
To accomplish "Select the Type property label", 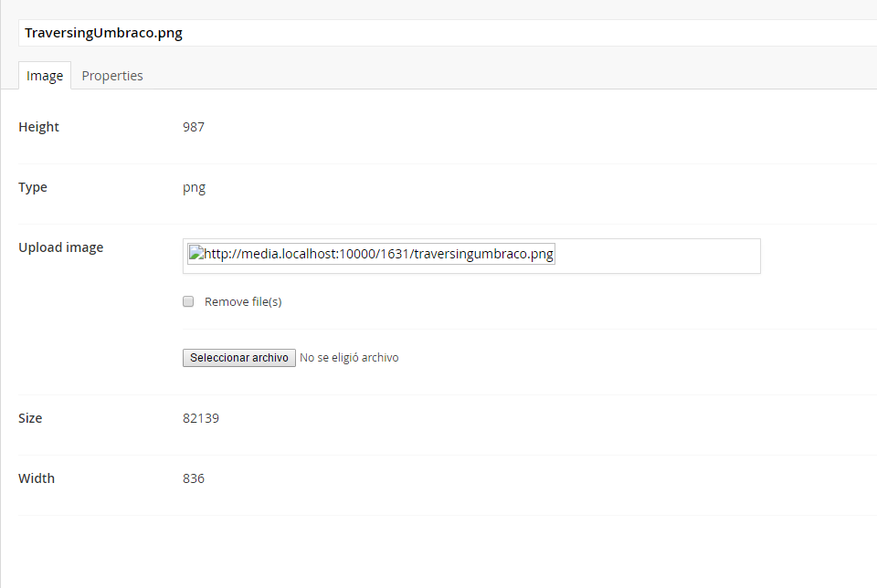I will coord(33,187).
